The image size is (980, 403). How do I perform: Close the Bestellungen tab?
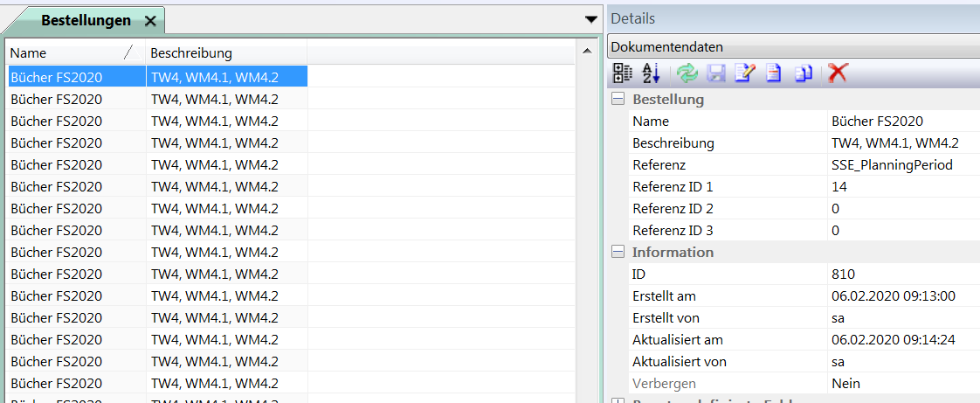pyautogui.click(x=150, y=21)
